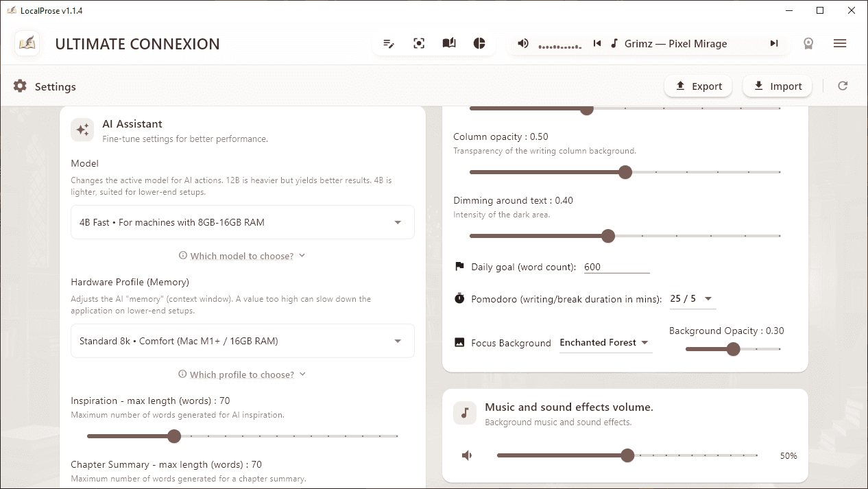Open the Model dropdown showing 4B Fast
The height and width of the screenshot is (489, 868).
242,222
